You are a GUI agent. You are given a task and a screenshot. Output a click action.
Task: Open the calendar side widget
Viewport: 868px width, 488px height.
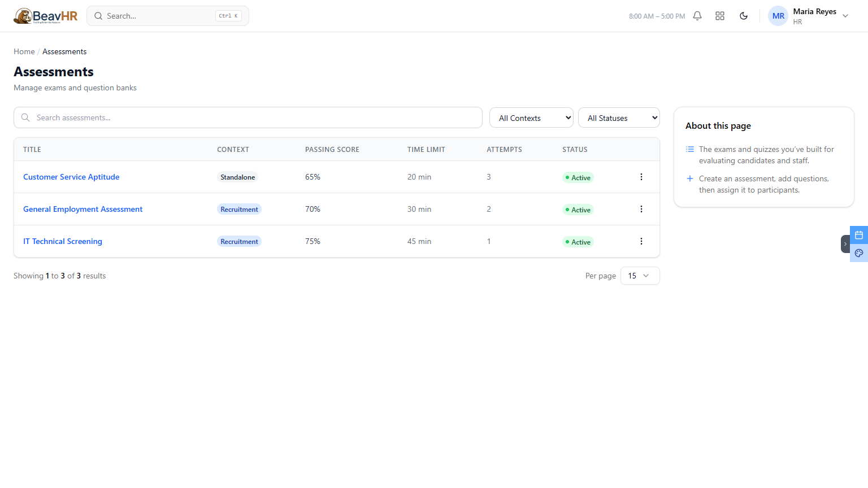[x=859, y=235]
